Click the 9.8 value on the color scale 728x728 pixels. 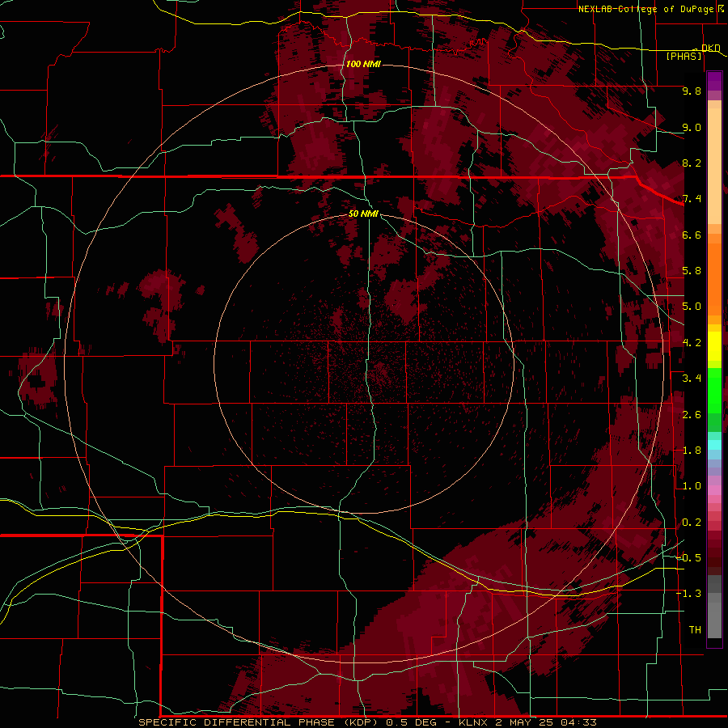tap(692, 91)
